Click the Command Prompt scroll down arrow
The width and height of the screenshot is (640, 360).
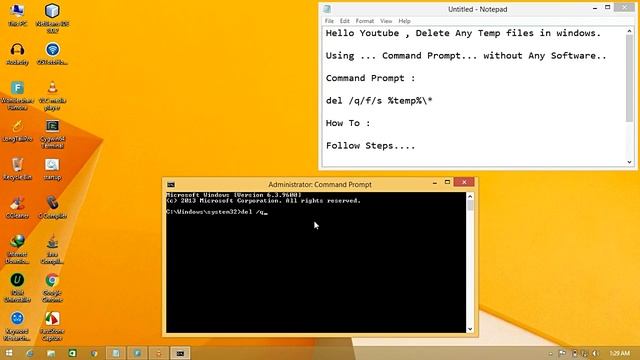pyautogui.click(x=470, y=329)
